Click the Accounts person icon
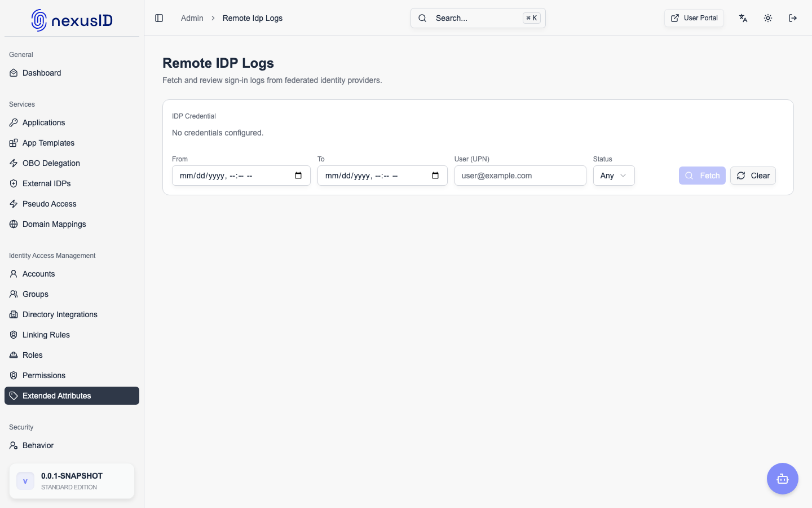Screen dimensions: 812x508 click(14, 274)
